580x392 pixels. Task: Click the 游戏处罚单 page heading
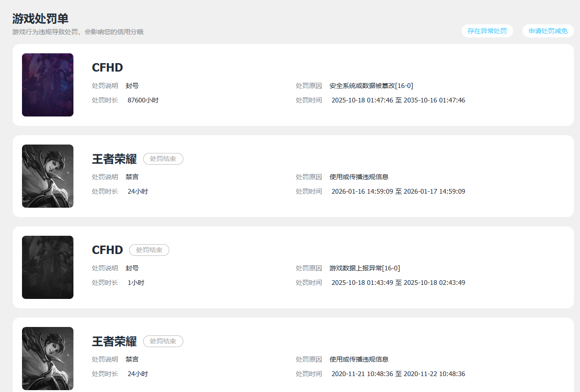40,19
